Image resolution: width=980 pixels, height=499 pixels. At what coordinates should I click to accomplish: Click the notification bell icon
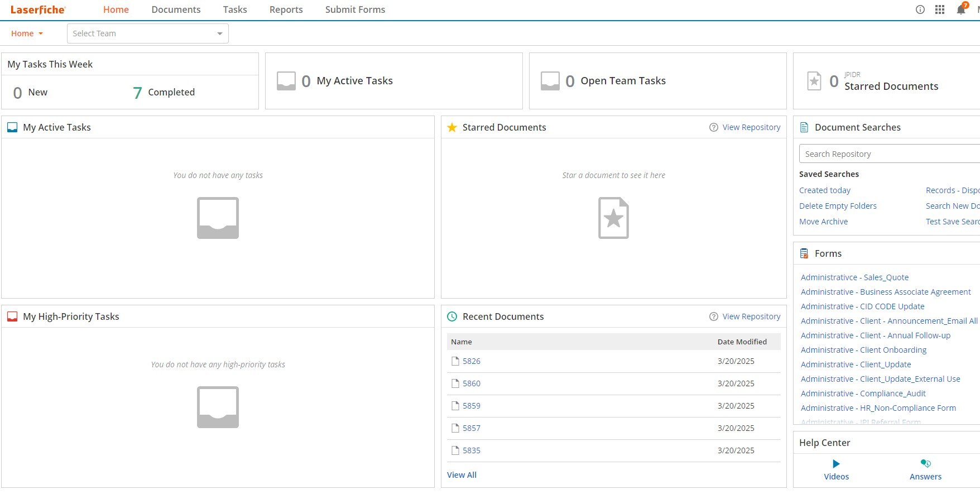point(960,10)
